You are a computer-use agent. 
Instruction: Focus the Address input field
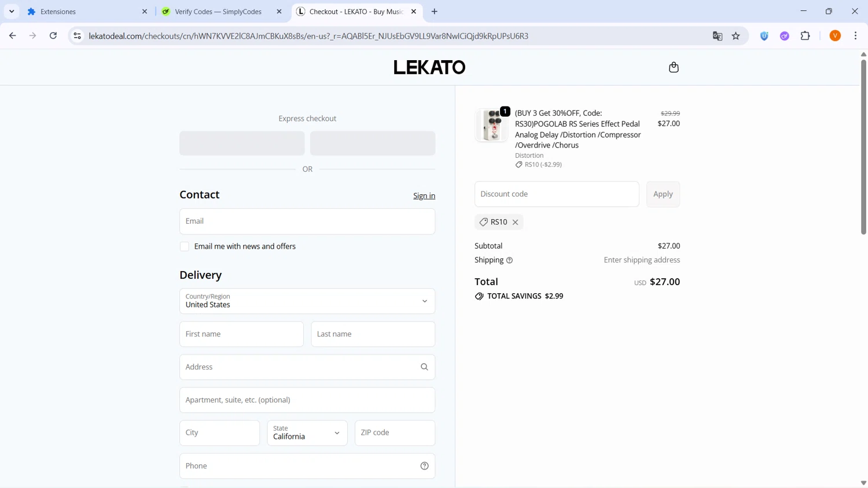(x=307, y=367)
